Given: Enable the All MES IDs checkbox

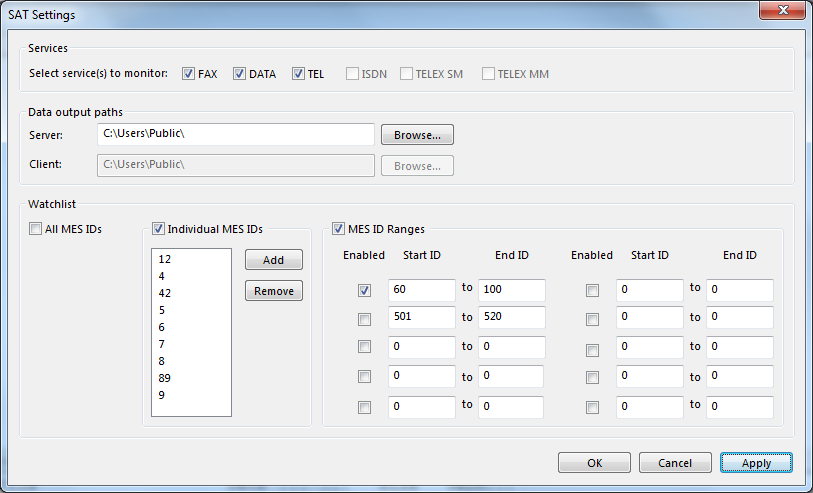Looking at the screenshot, I should (x=36, y=229).
